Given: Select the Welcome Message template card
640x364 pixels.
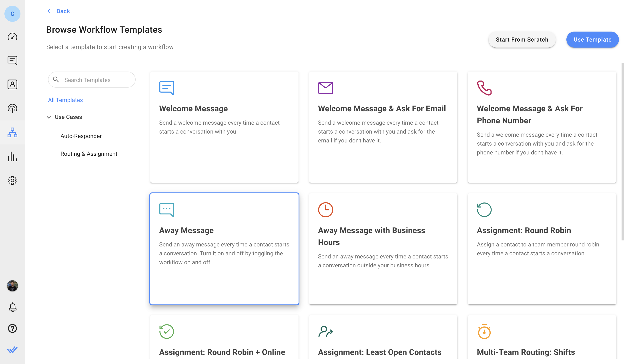Looking at the screenshot, I should [x=224, y=127].
